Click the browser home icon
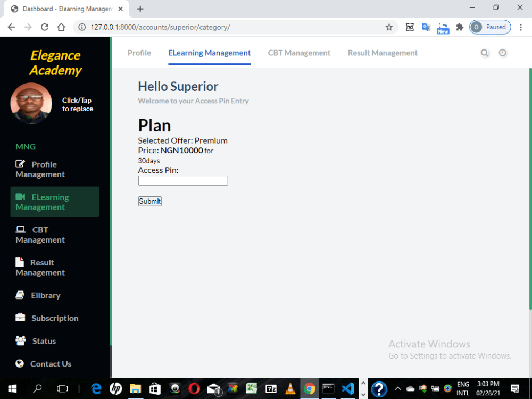Viewport: 532px width, 399px height. point(61,27)
